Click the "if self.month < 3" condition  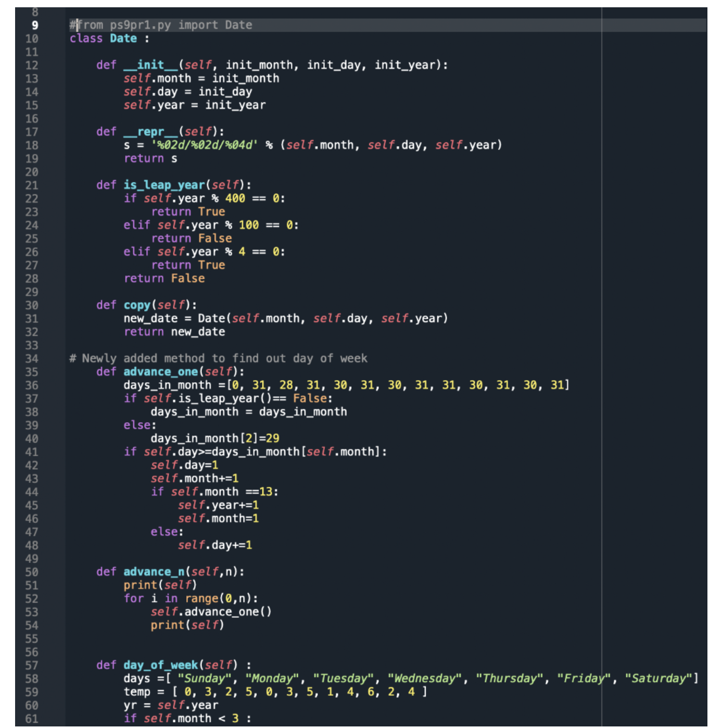[188, 719]
